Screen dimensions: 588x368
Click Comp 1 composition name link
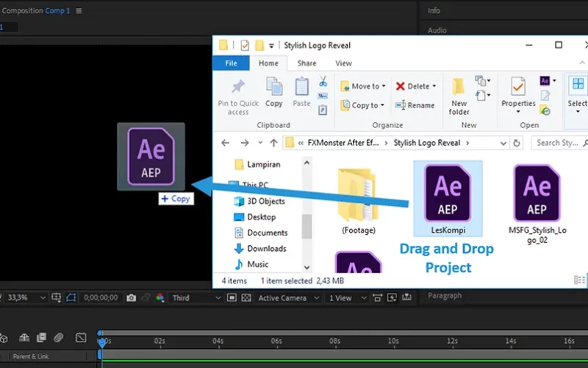[57, 10]
